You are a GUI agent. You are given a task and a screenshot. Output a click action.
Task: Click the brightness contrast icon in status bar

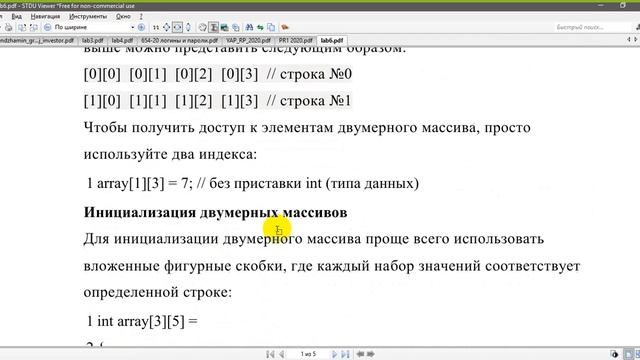pos(615,354)
